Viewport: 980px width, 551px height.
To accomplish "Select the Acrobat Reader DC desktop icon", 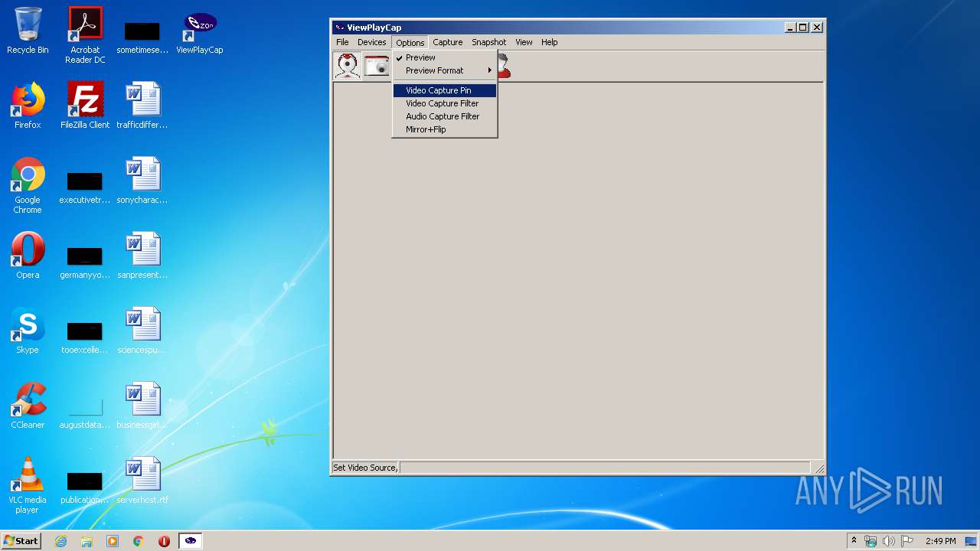I will [x=85, y=35].
